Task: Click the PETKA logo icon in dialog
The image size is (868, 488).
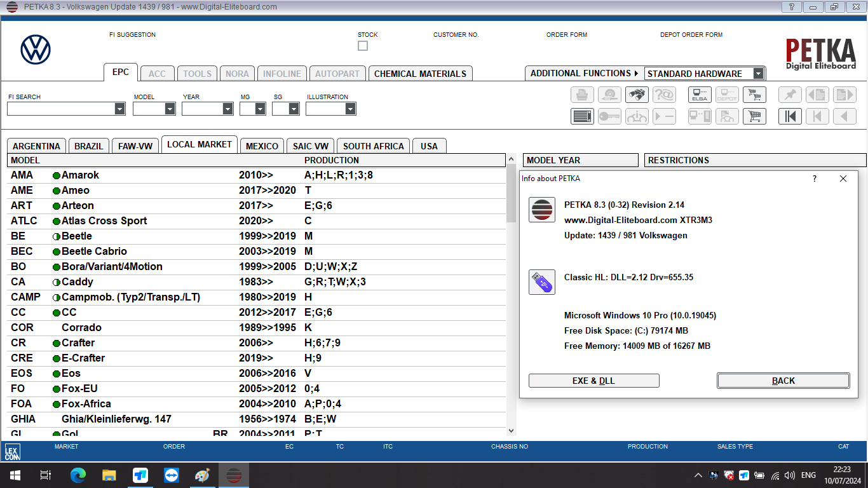Action: [x=541, y=210]
